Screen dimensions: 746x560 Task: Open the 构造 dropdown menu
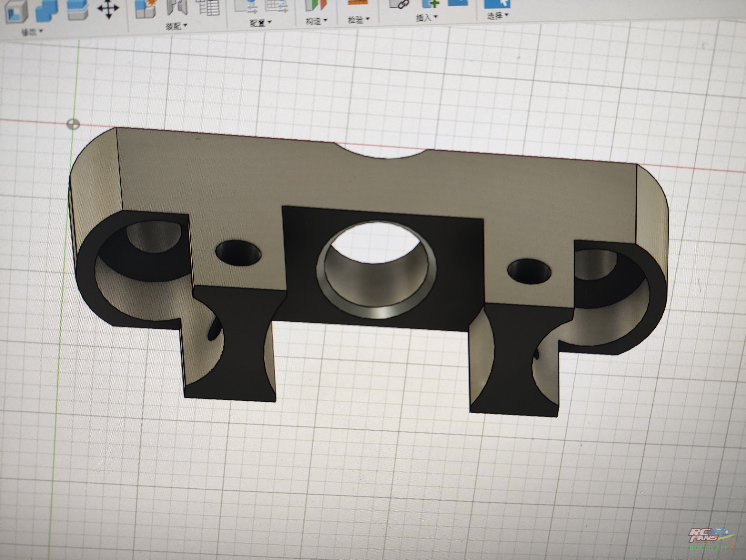click(316, 21)
